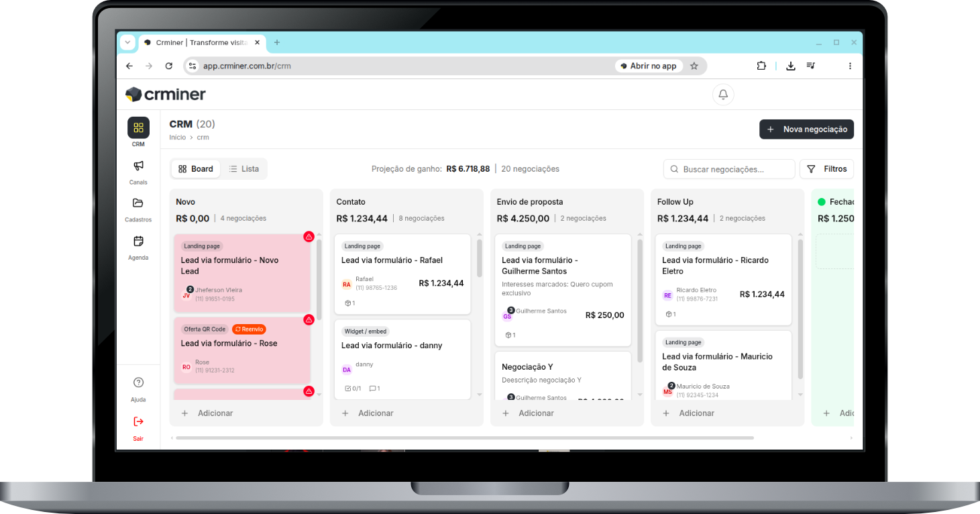The height and width of the screenshot is (514, 980).
Task: Click the crm breadcrumb
Action: click(203, 138)
